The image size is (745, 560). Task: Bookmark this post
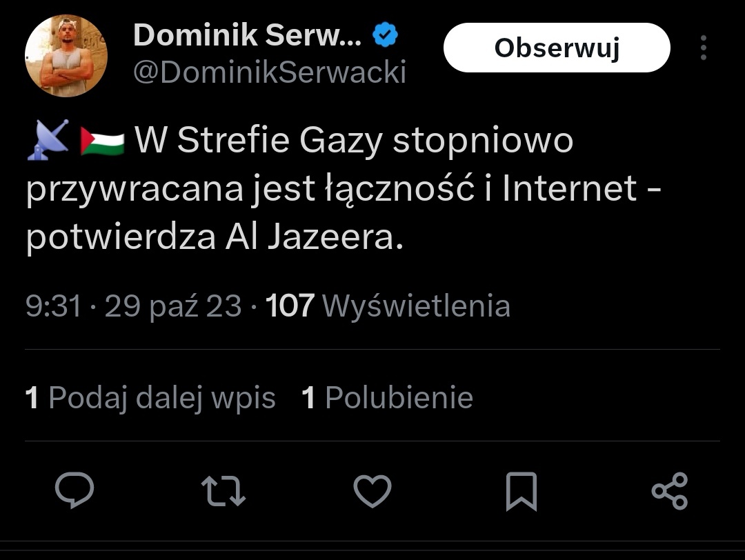tap(521, 491)
